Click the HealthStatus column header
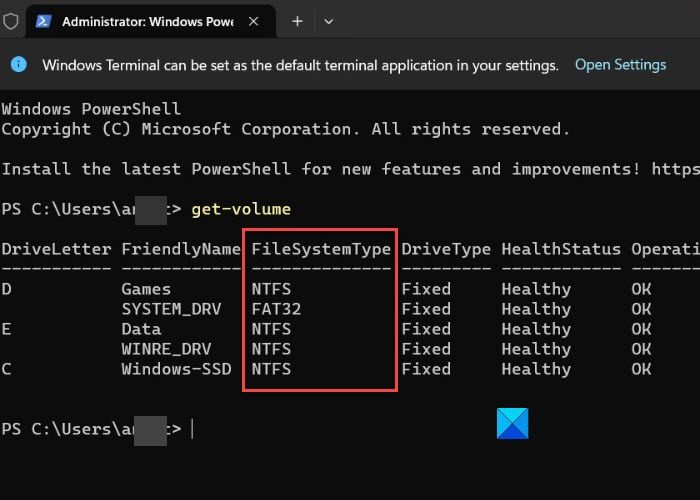Screen dimensions: 700x500 561,249
